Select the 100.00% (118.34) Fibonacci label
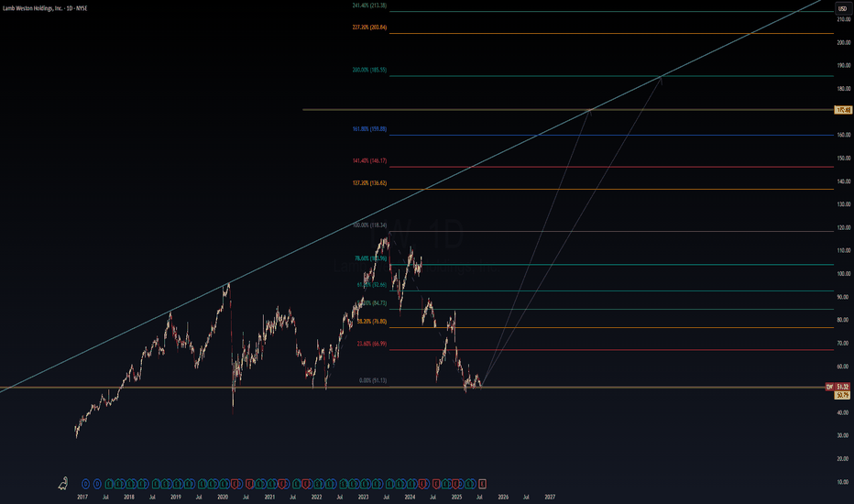This screenshot has width=854, height=504. point(369,225)
